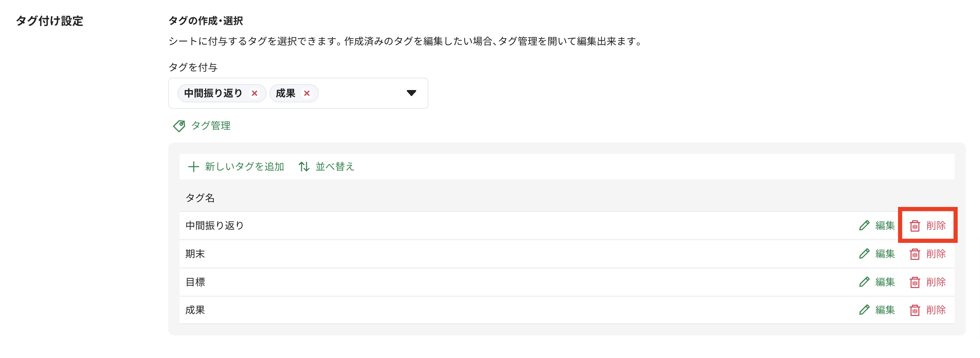Click the trash icon for 期末 row
The width and height of the screenshot is (980, 358).
[x=915, y=254]
